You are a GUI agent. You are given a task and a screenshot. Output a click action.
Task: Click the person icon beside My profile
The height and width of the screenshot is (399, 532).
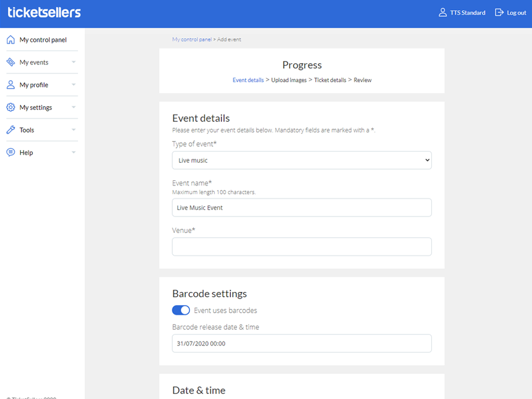point(10,85)
